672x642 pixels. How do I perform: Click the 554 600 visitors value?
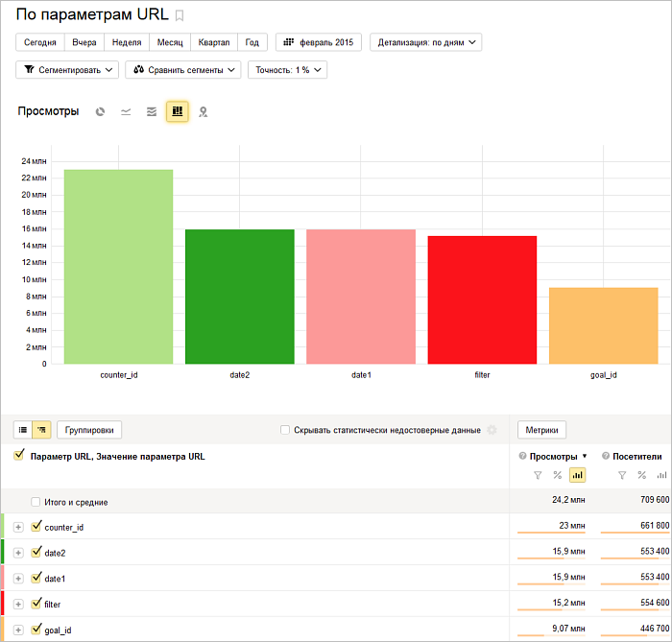pos(655,603)
